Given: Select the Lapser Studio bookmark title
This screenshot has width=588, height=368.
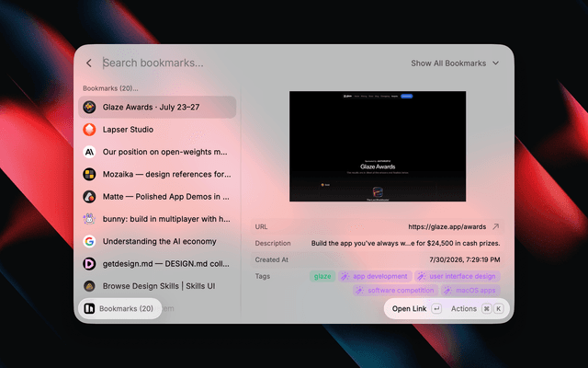Looking at the screenshot, I should click(x=128, y=130).
